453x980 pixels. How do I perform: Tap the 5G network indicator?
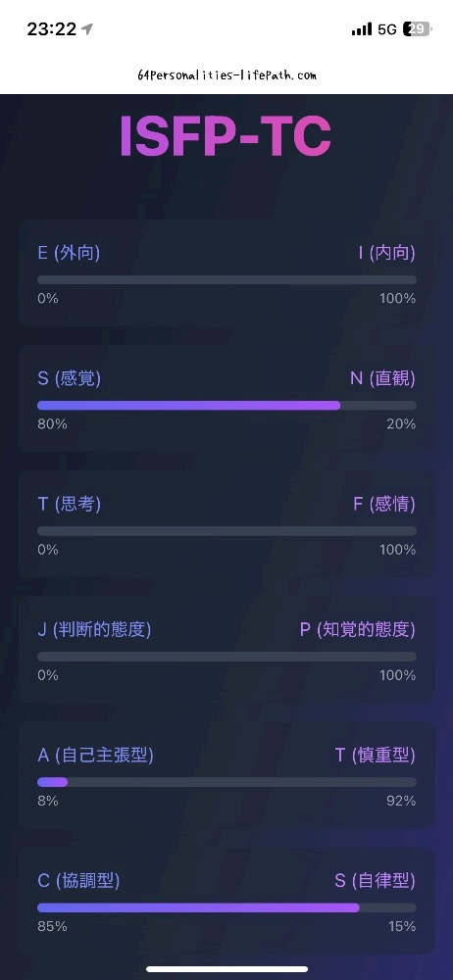pos(387,29)
